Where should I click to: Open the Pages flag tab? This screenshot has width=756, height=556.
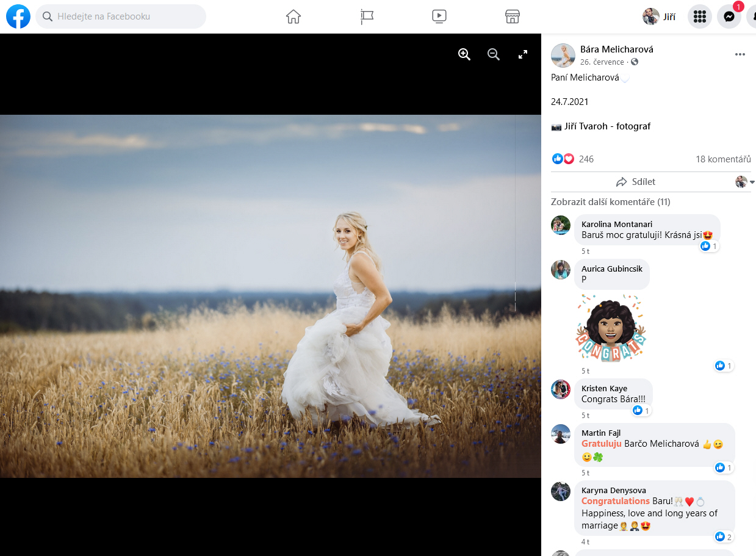pos(367,16)
